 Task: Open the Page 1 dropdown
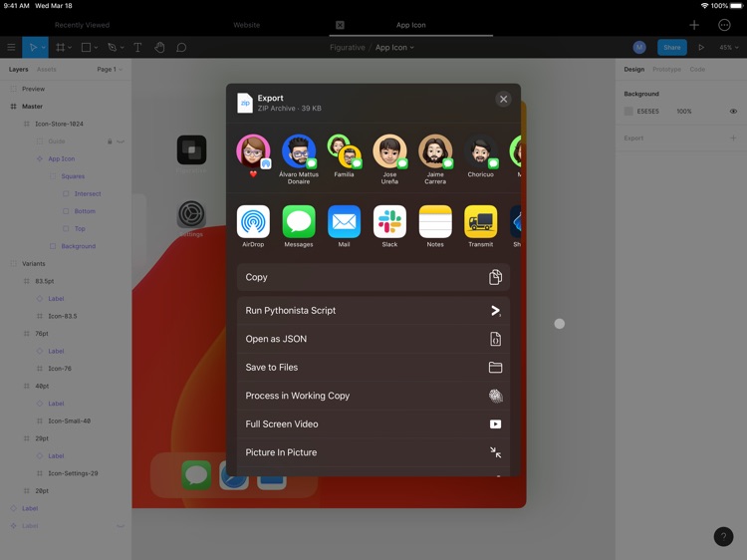click(x=110, y=69)
